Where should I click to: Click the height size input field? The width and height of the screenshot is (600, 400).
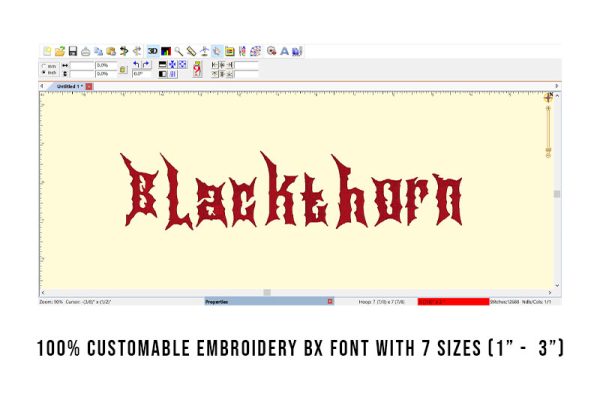[x=82, y=73]
